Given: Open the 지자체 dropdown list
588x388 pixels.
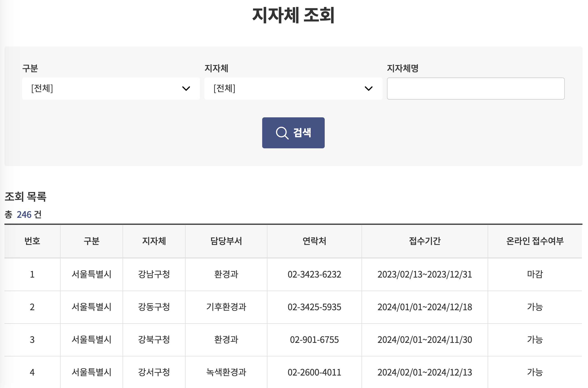Looking at the screenshot, I should tap(293, 89).
